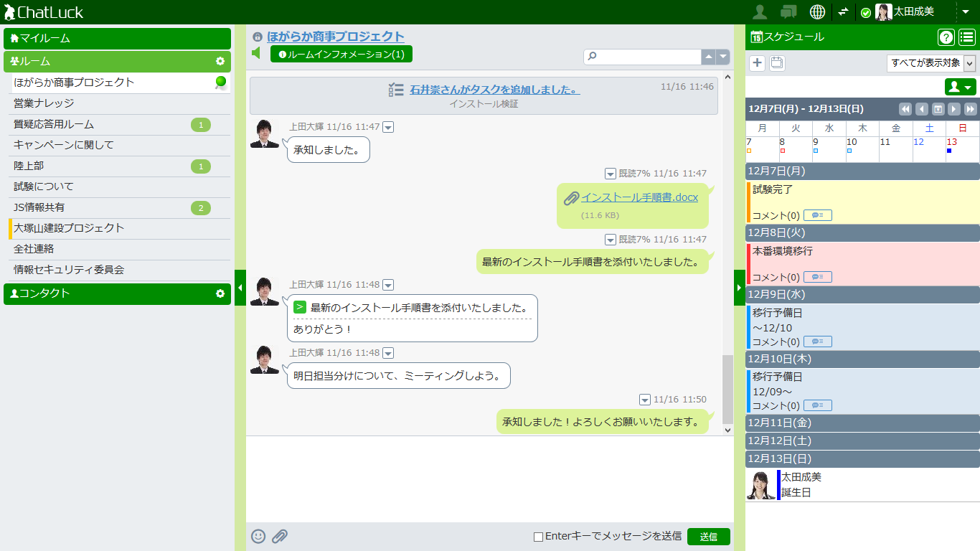This screenshot has width=980, height=551.
Task: Go to next week arrow
Action: (954, 109)
